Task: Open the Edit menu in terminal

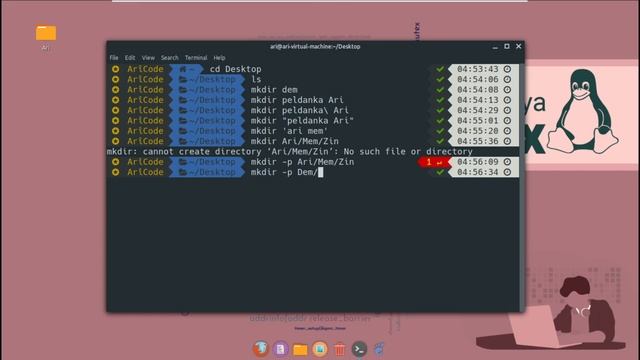Action: click(130, 58)
